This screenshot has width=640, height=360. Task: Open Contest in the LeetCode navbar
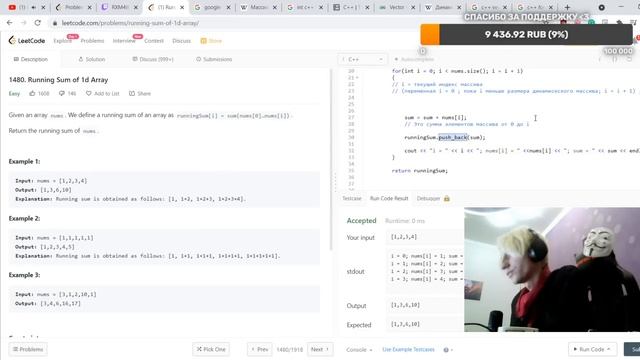(154, 41)
